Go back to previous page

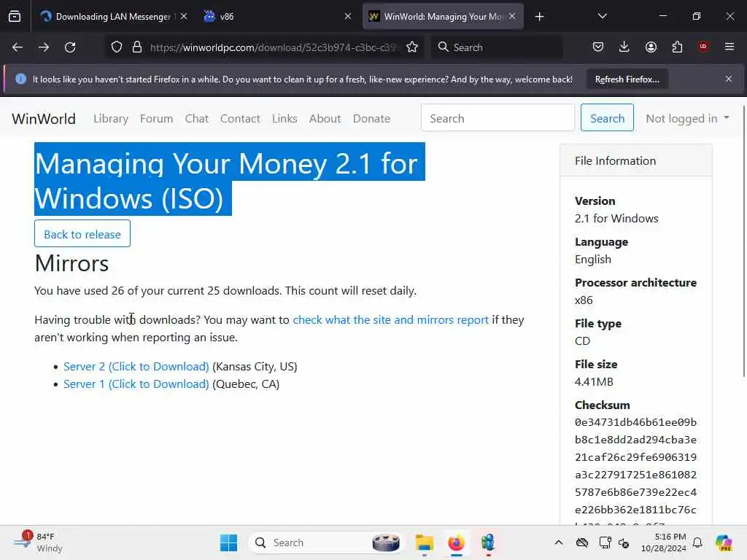click(x=18, y=47)
